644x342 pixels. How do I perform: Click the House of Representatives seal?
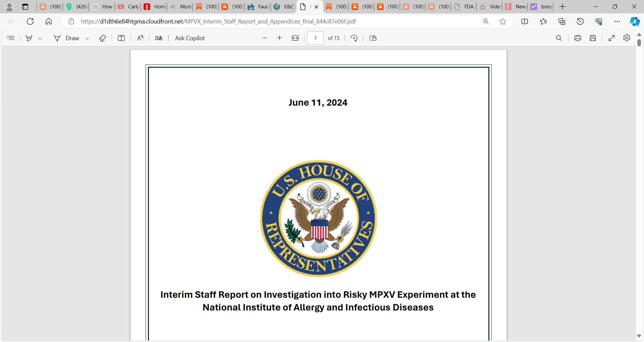coord(319,219)
